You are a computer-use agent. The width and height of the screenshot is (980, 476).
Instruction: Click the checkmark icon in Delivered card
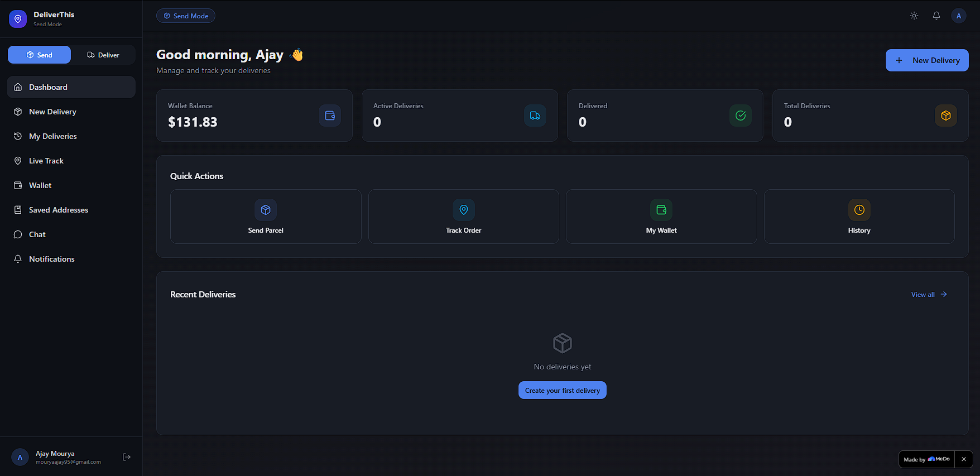[x=741, y=116]
